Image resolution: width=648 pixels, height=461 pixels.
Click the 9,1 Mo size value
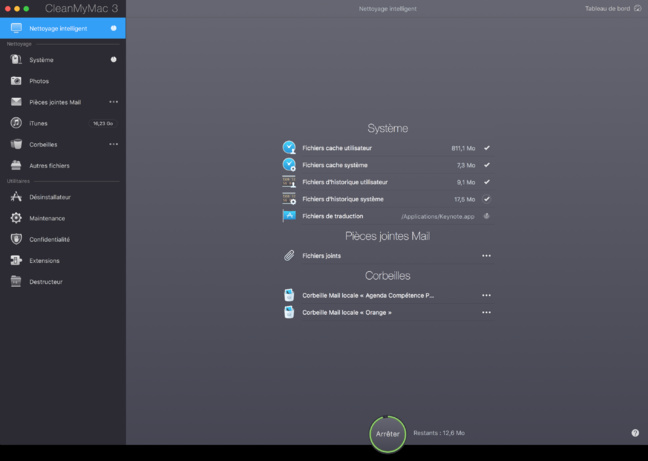coord(466,182)
